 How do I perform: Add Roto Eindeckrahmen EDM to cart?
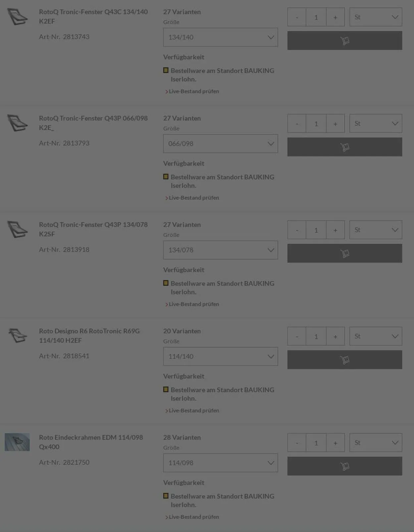click(x=344, y=466)
